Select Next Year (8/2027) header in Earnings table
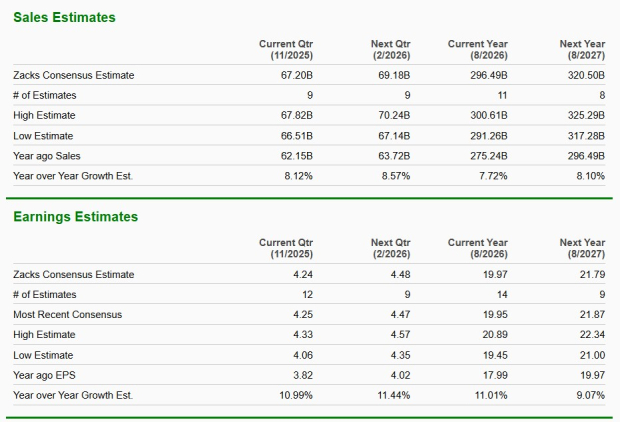This screenshot has width=620, height=422. click(582, 248)
